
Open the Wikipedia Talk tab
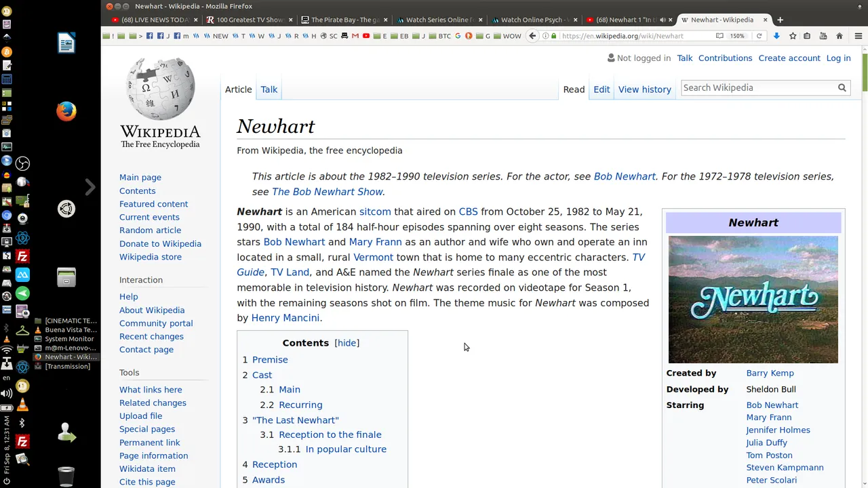pyautogui.click(x=269, y=89)
